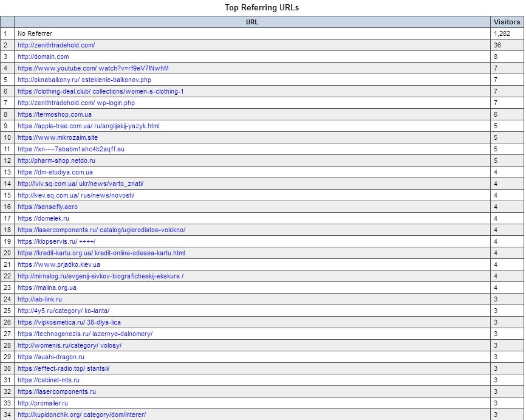
Task: Open the https://sushi-dragon.ru link
Action: (51, 357)
